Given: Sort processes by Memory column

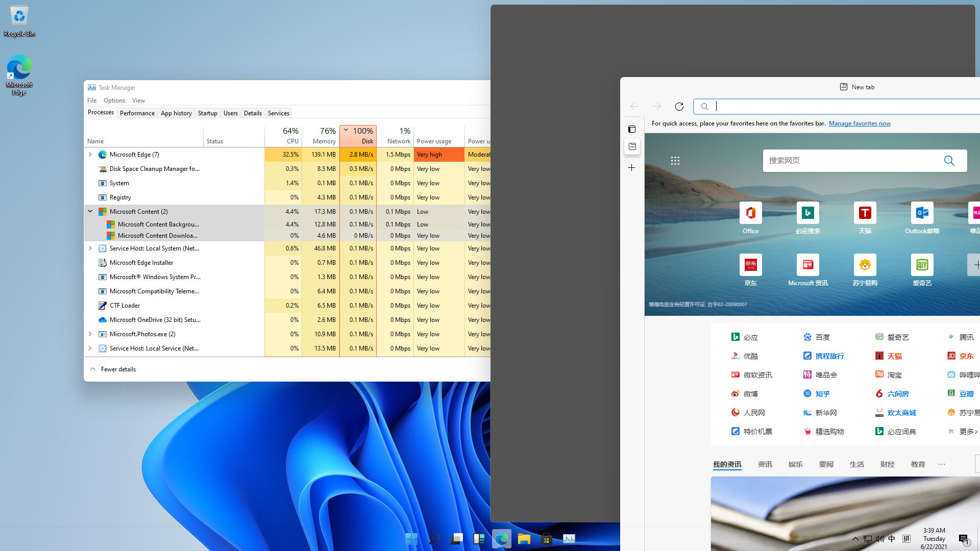Looking at the screenshot, I should [321, 136].
